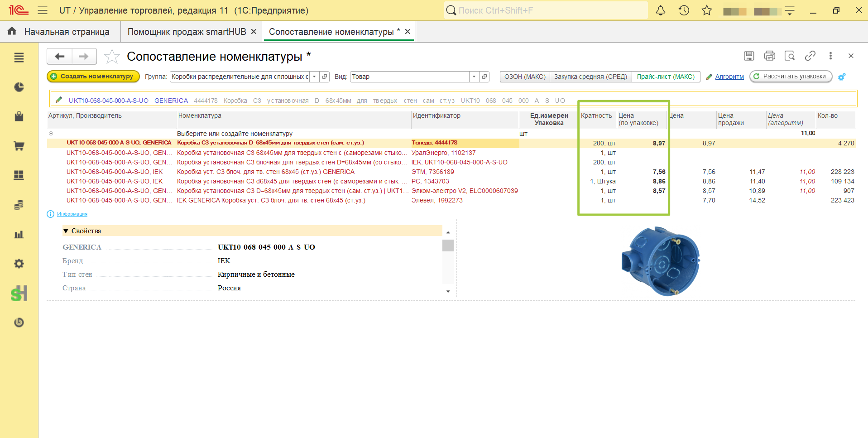
Task: Open the history clock icon
Action: click(x=684, y=10)
